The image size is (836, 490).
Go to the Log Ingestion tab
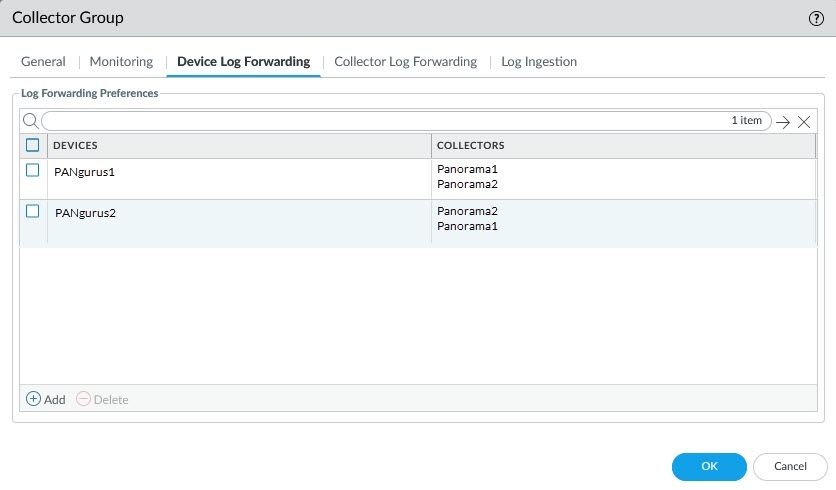[x=538, y=61]
